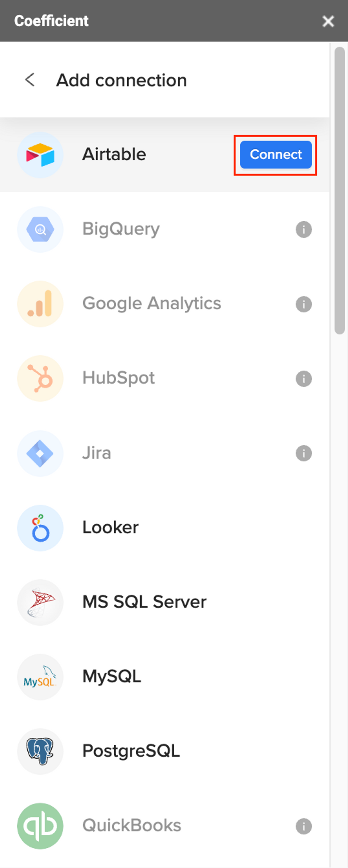Click the info icon beside HubSpot

point(304,378)
